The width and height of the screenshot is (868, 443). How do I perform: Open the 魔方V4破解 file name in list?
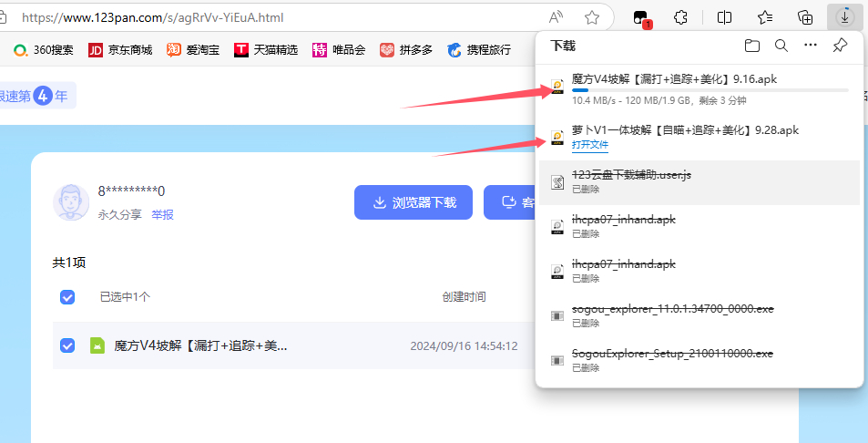200,345
